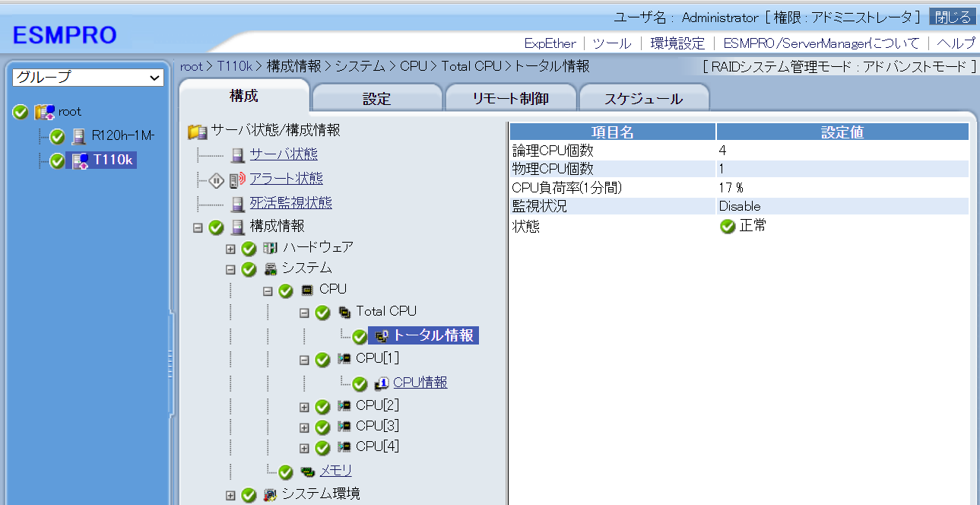Screen dimensions: 980x505
Task: Collapse the システム node
Action: click(x=230, y=269)
